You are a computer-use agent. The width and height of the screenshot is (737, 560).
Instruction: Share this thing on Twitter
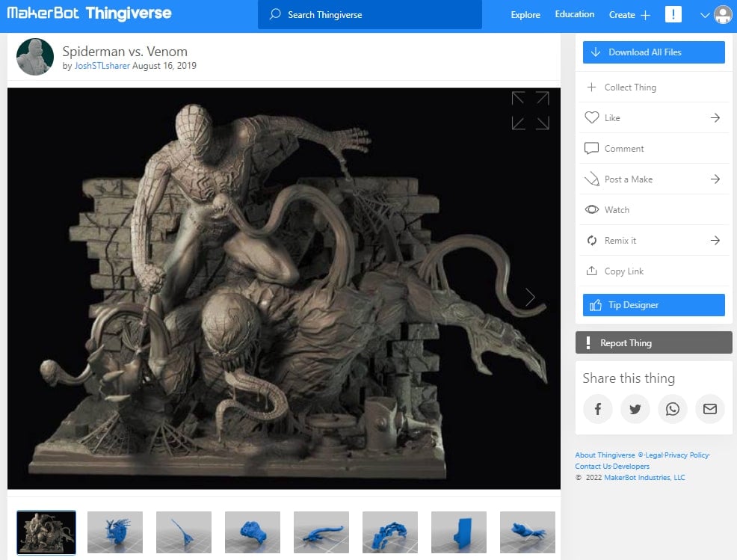[x=635, y=409]
